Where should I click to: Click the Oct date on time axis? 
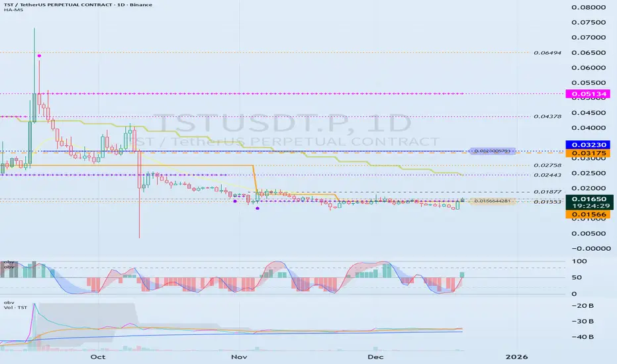(98, 357)
